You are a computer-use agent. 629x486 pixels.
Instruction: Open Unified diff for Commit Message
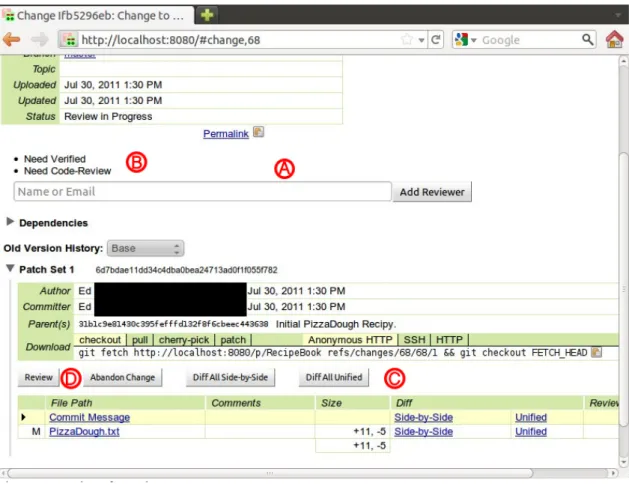(x=531, y=417)
